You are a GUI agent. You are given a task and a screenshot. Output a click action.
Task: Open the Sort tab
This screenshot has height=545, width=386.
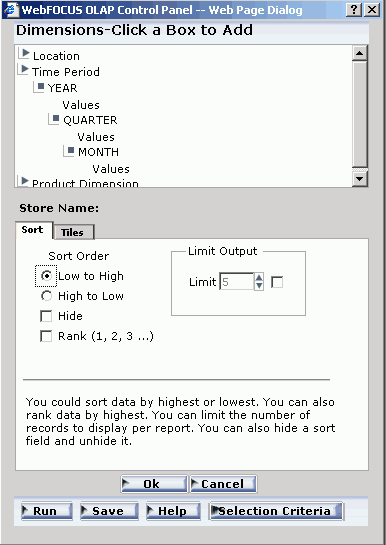(34, 230)
